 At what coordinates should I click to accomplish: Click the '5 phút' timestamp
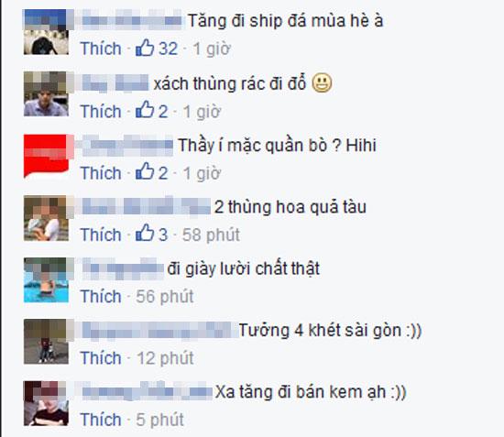[160, 420]
